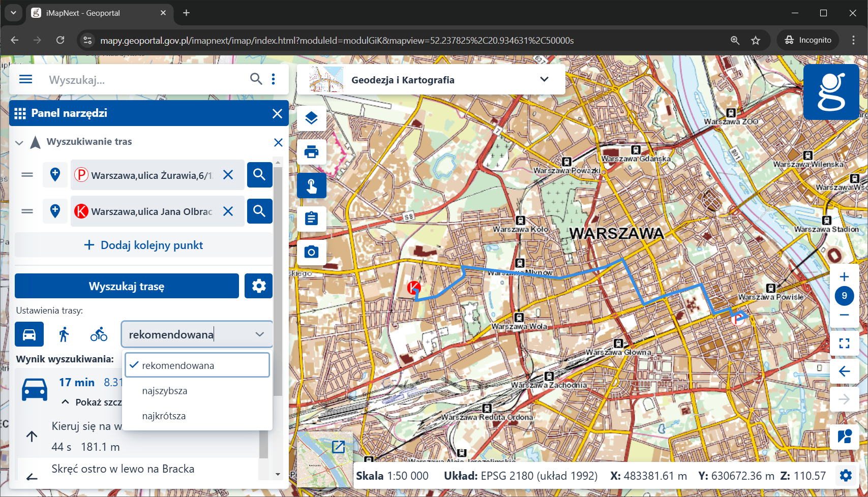
Task: Open the tab search dropdown arrow
Action: 14,13
